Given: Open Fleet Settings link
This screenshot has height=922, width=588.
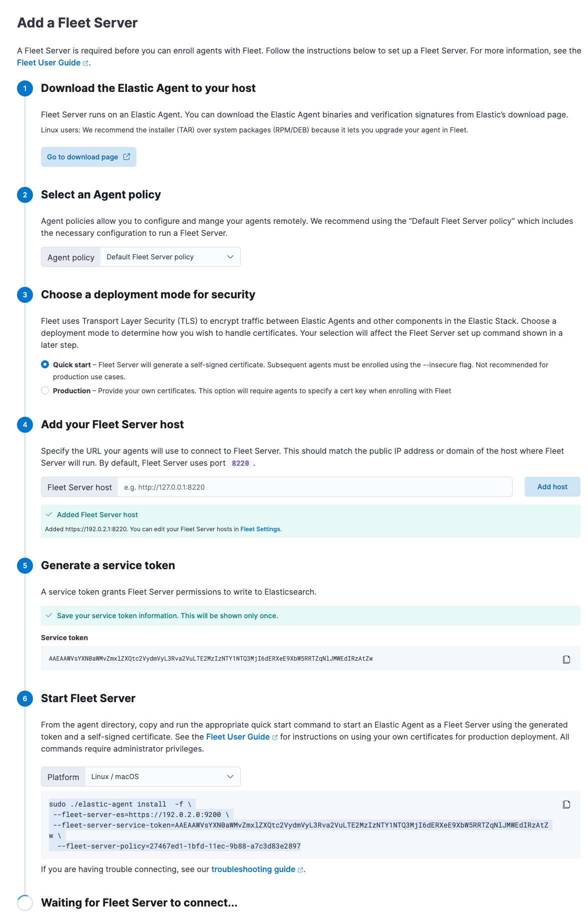Looking at the screenshot, I should point(260,529).
